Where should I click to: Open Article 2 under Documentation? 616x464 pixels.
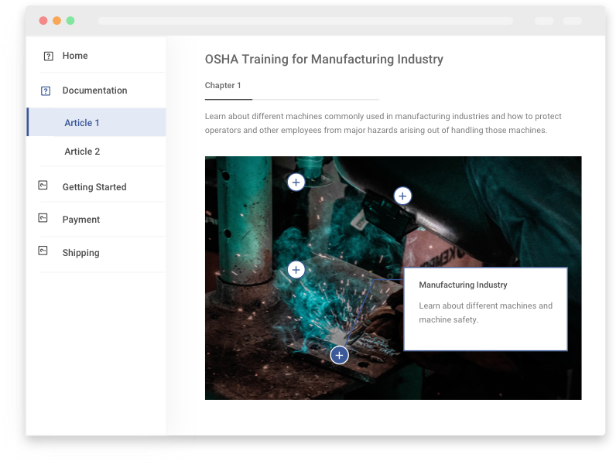82,152
